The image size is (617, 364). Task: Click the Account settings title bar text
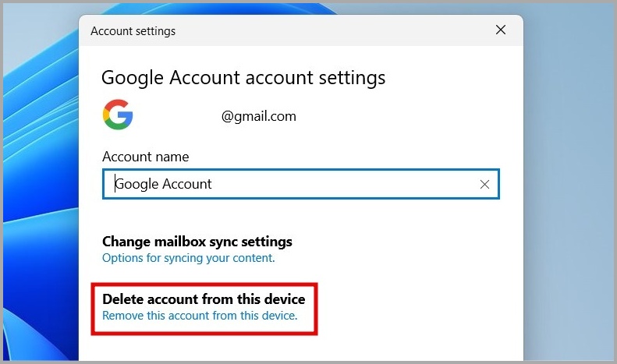pos(133,32)
